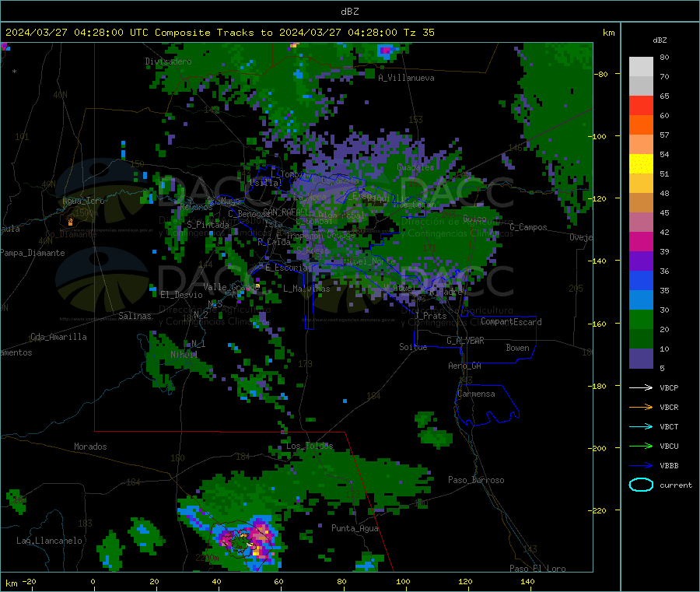Screen dimensions: 700x592
Task: Click the magenta band between 42 and 39
Action: [x=641, y=241]
